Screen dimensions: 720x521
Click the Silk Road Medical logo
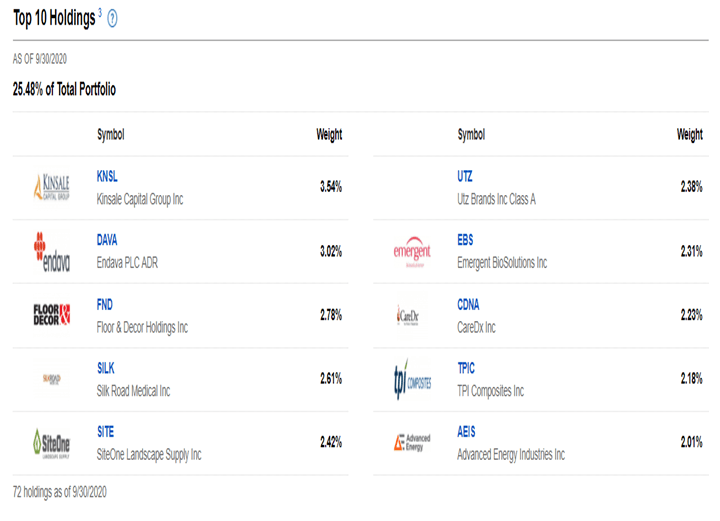click(x=52, y=379)
